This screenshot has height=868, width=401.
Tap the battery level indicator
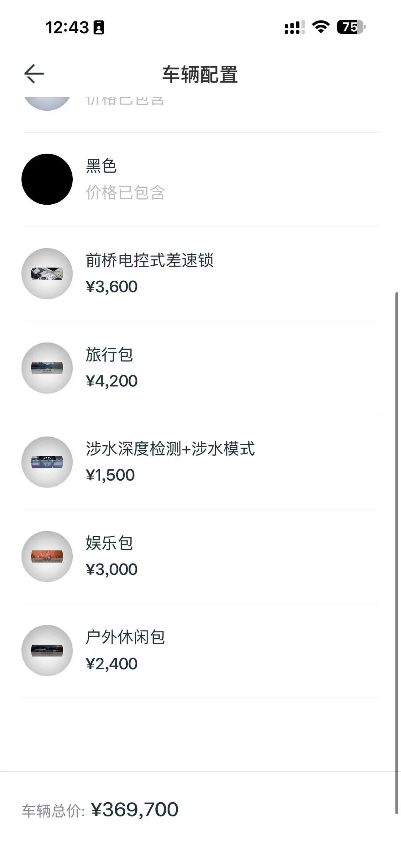point(351,27)
